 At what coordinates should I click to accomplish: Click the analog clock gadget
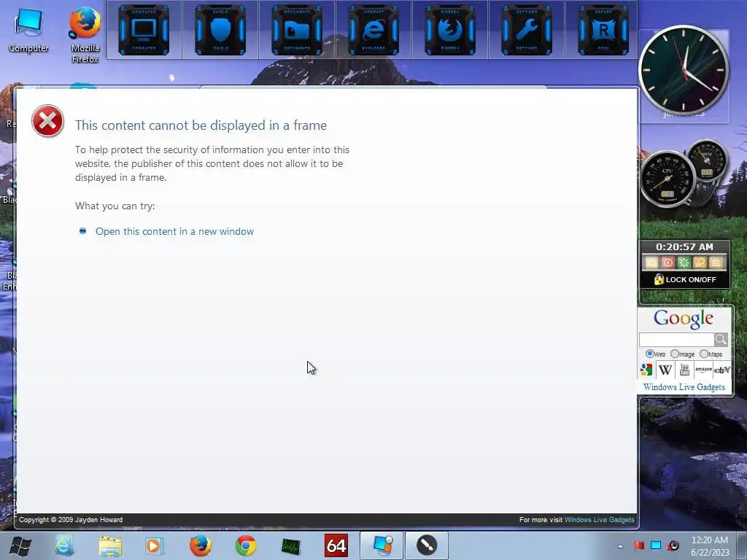[x=684, y=70]
